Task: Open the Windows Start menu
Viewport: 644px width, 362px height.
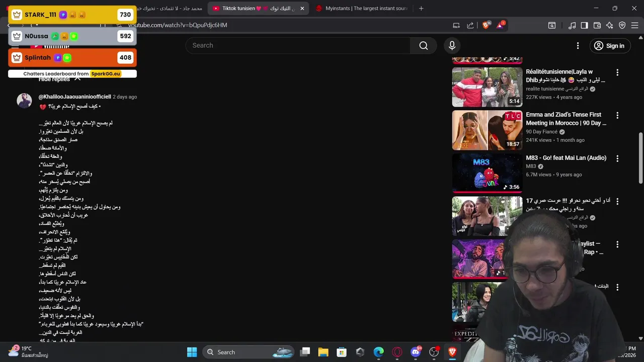Action: 192,352
